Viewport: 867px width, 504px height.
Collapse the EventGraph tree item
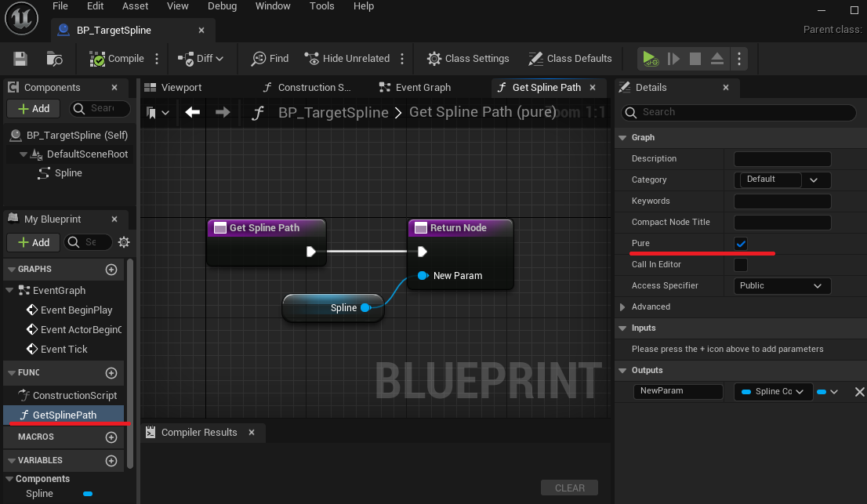click(9, 290)
